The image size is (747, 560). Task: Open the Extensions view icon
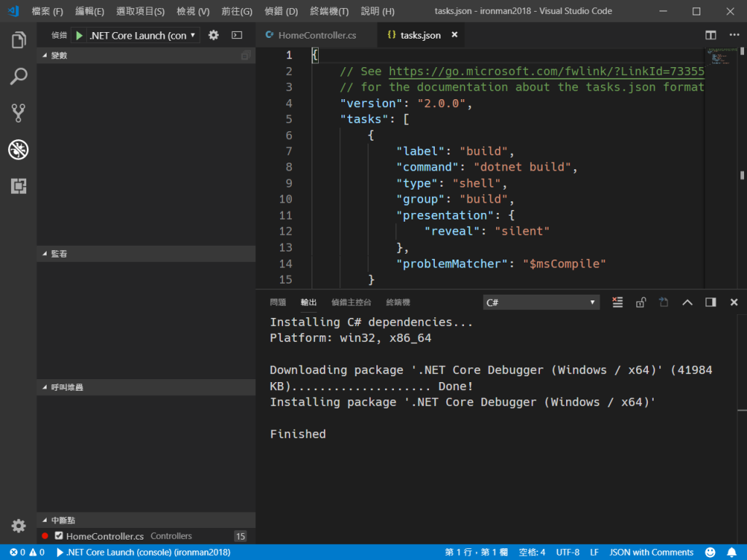pyautogui.click(x=18, y=186)
